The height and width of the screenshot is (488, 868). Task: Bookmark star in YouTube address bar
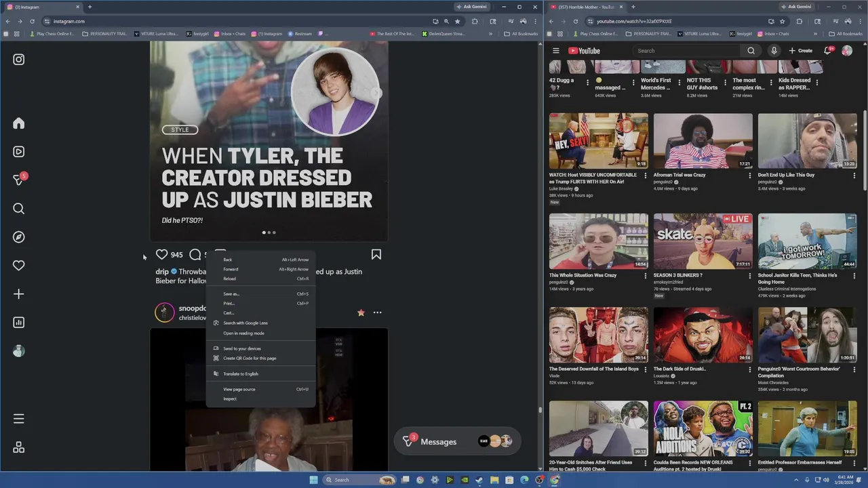click(x=782, y=21)
